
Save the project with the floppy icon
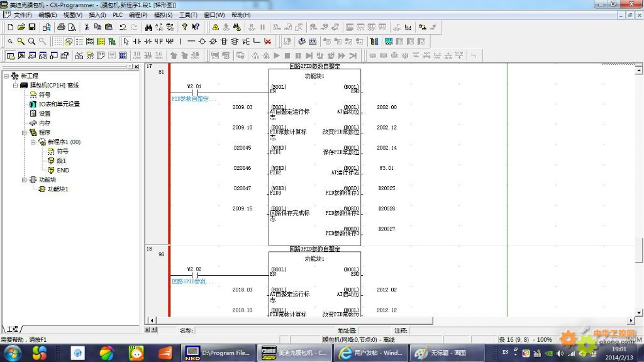[x=32, y=27]
